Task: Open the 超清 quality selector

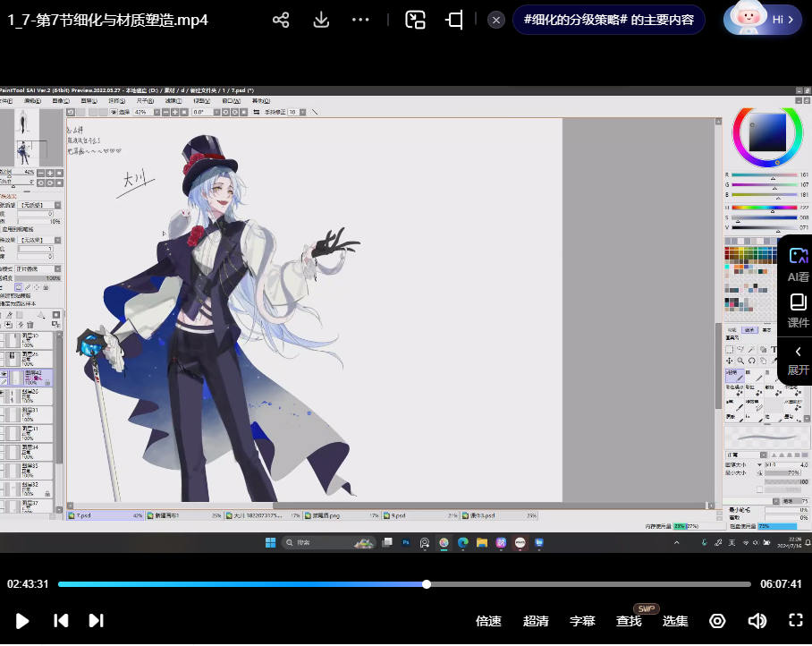Action: tap(536, 621)
